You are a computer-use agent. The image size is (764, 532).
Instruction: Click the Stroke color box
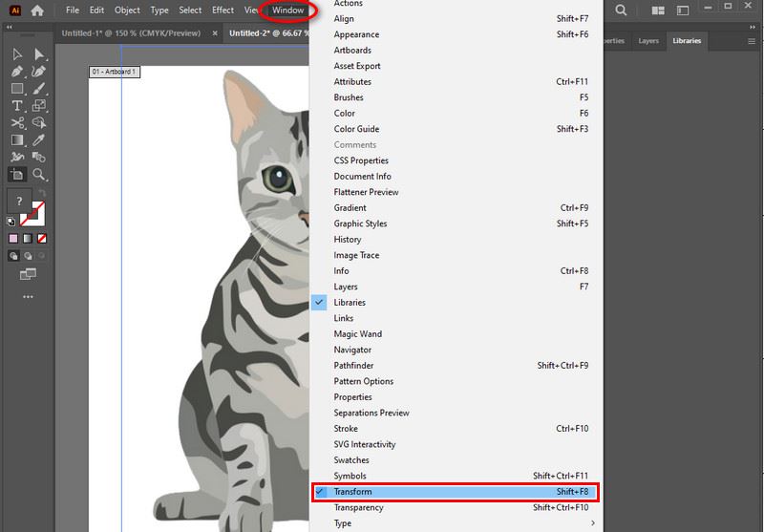(36, 217)
